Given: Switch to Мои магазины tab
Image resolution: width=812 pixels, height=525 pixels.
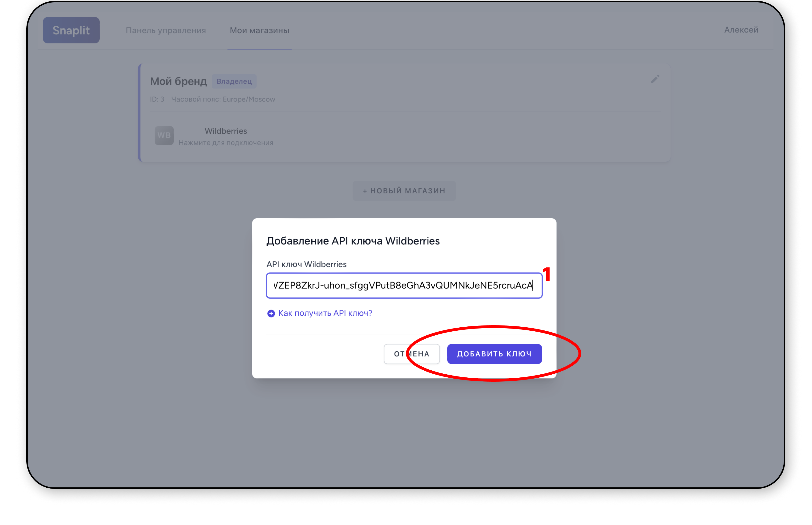Looking at the screenshot, I should point(259,30).
